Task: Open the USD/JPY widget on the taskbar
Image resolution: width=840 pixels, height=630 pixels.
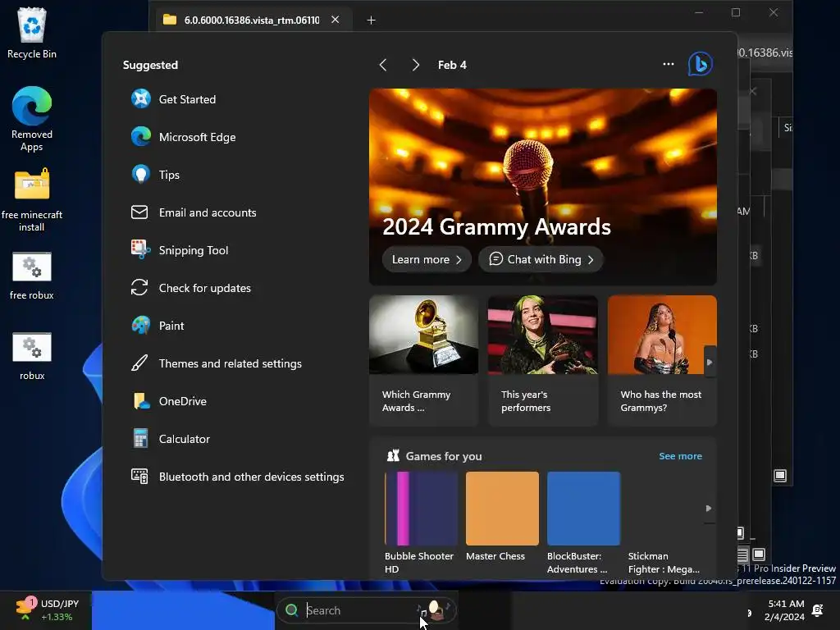Action: pyautogui.click(x=47, y=609)
